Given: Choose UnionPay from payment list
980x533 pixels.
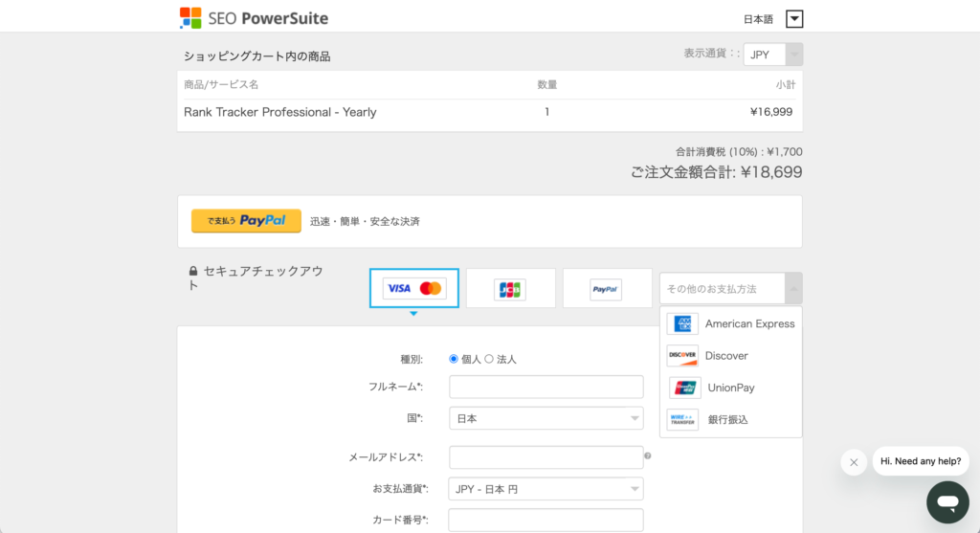Looking at the screenshot, I should [730, 388].
